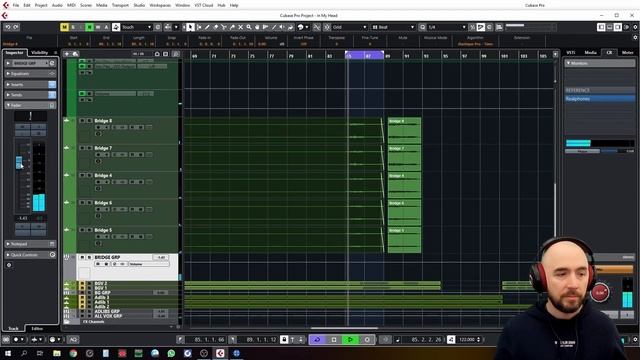Open the VST Cloud menu

[203, 5]
